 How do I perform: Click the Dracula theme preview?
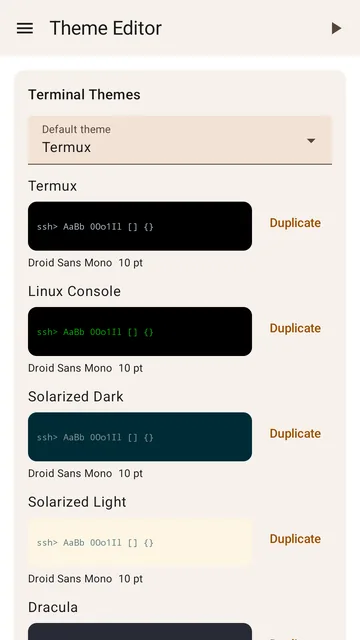pyautogui.click(x=140, y=631)
